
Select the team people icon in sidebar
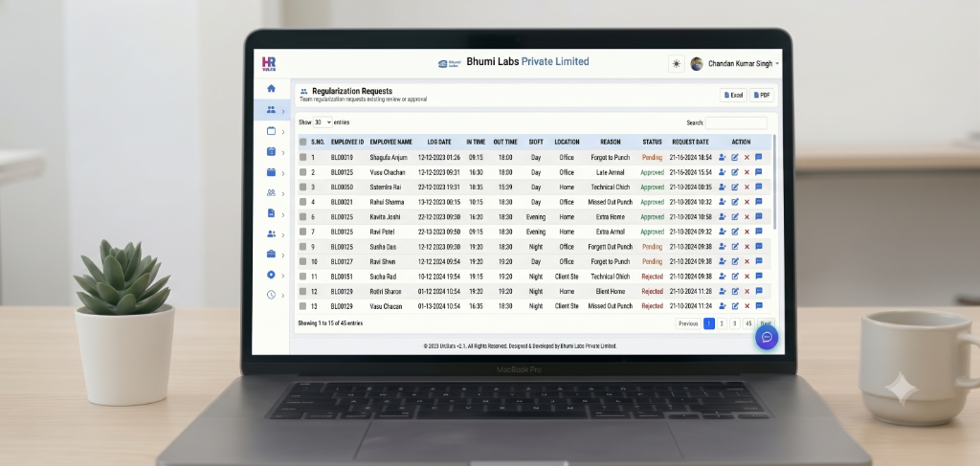point(271,110)
